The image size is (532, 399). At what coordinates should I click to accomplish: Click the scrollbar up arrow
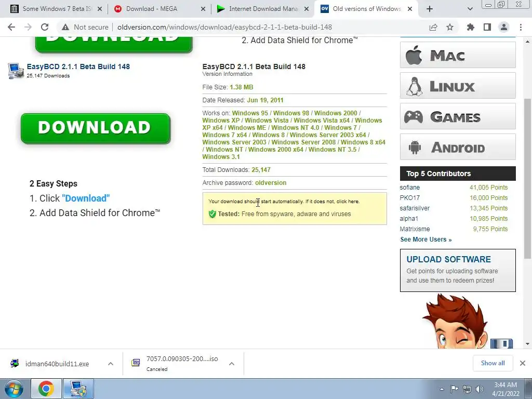(x=528, y=42)
